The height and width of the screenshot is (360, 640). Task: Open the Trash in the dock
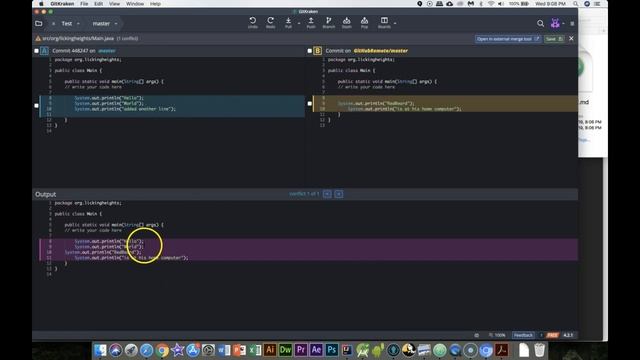click(540, 350)
